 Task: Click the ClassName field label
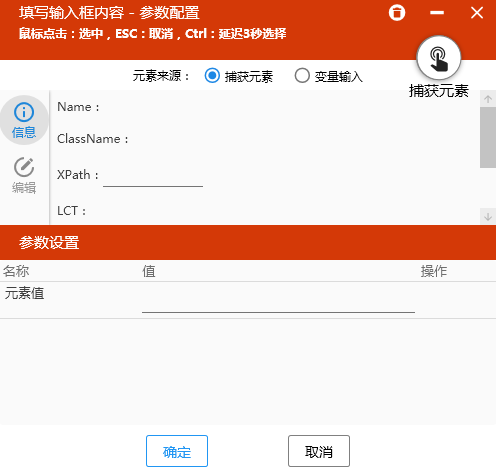(x=93, y=139)
